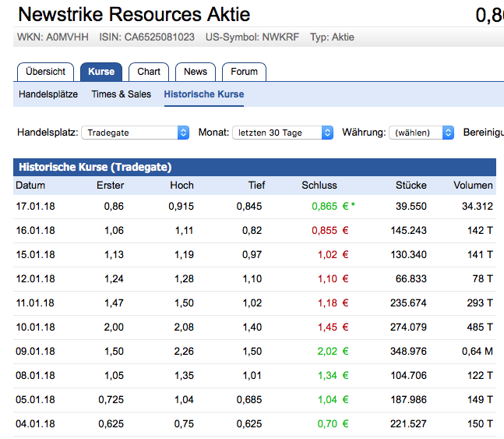Open Handelsplätze sub-navigation link

click(x=48, y=94)
